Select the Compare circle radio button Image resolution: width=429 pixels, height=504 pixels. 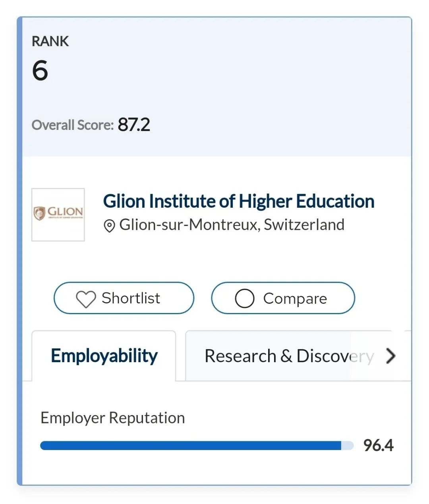point(245,299)
